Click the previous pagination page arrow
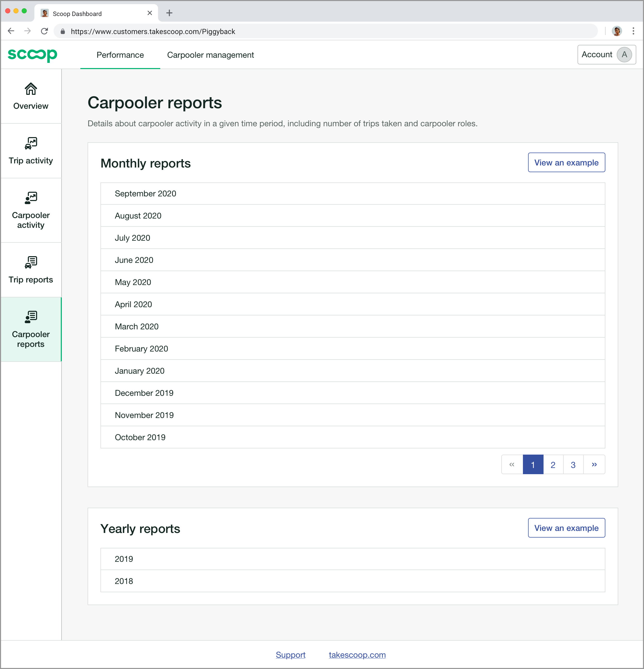Image resolution: width=644 pixels, height=669 pixels. point(512,465)
